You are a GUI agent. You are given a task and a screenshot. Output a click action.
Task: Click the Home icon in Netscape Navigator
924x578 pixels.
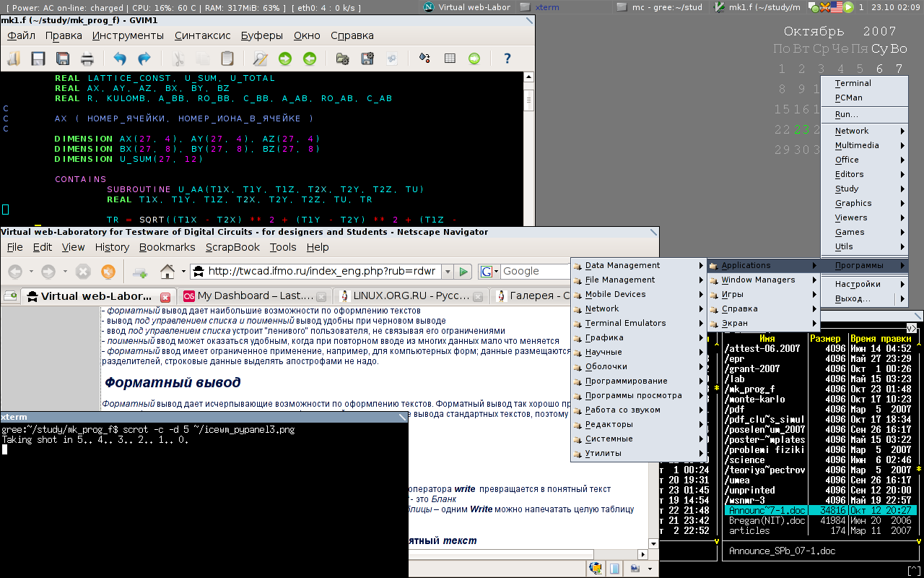167,272
